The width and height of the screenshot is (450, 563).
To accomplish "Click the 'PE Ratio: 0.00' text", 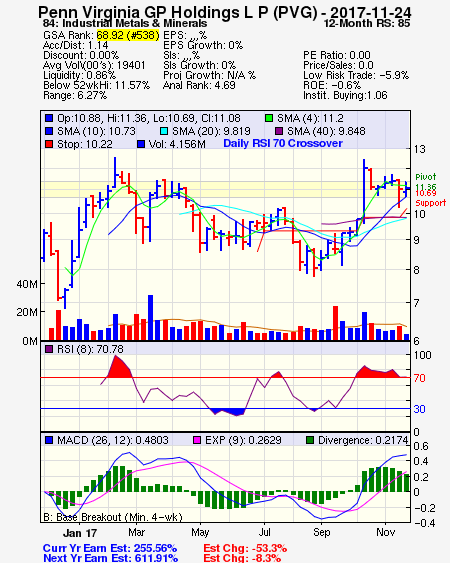I will pos(337,55).
